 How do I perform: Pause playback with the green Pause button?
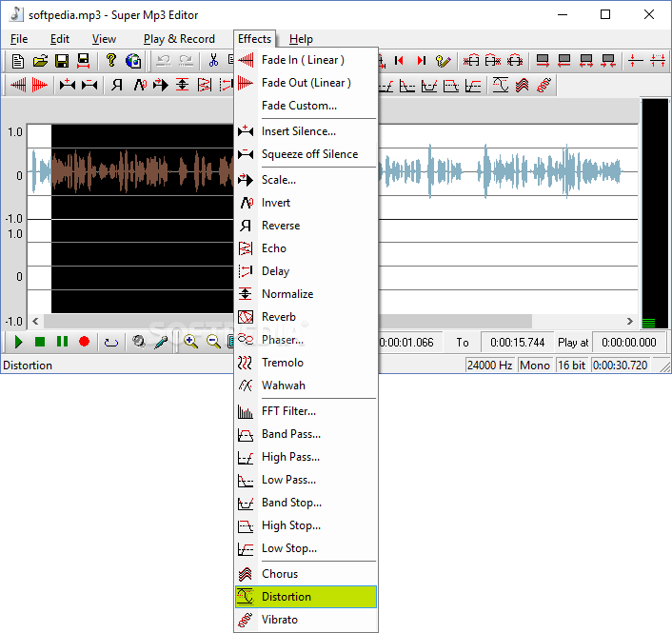62,342
